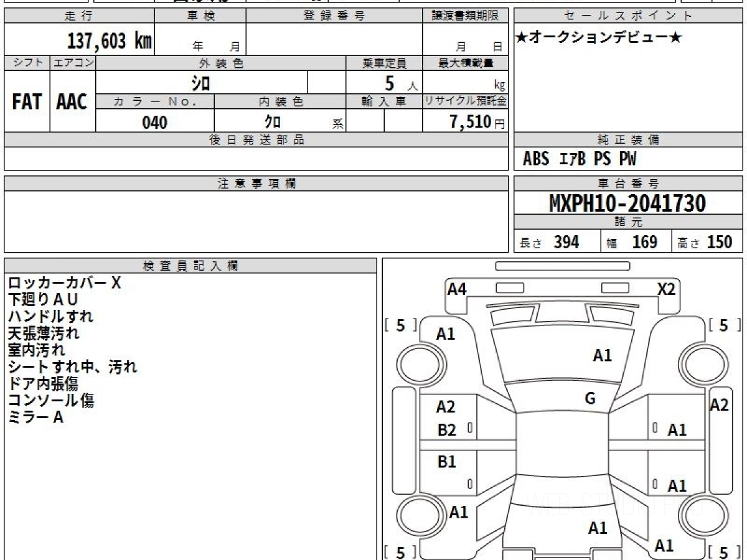This screenshot has width=747, height=560.
Task: Click the mileage value 137,603 km
Action: 109,40
